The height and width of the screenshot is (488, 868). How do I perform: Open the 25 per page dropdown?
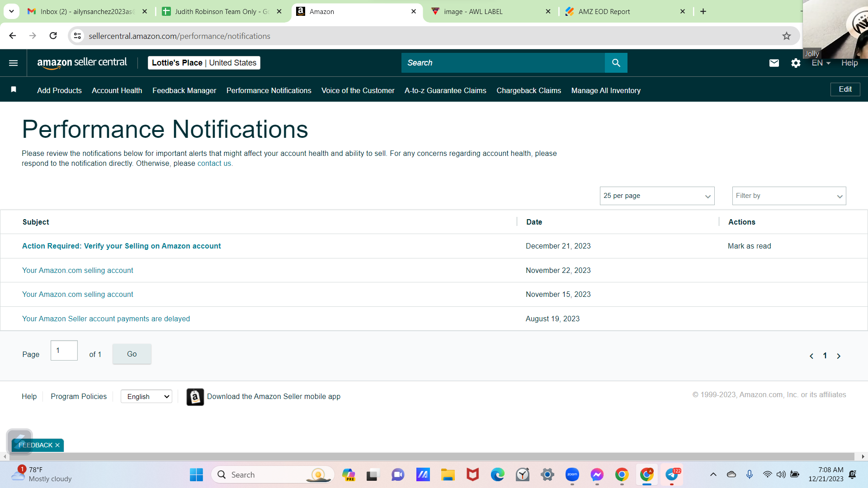[657, 196]
